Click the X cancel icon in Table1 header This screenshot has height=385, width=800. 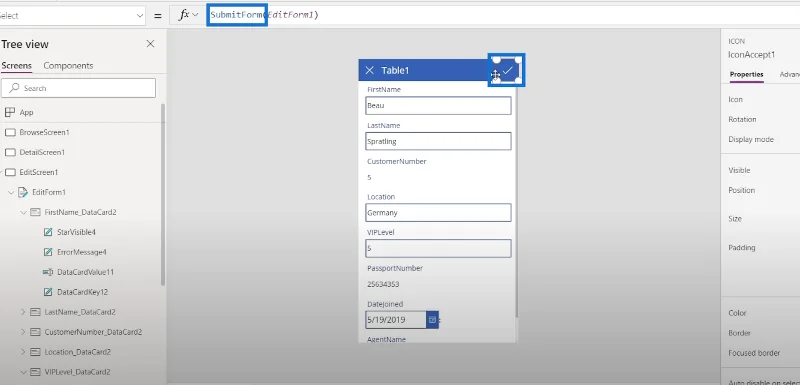370,70
